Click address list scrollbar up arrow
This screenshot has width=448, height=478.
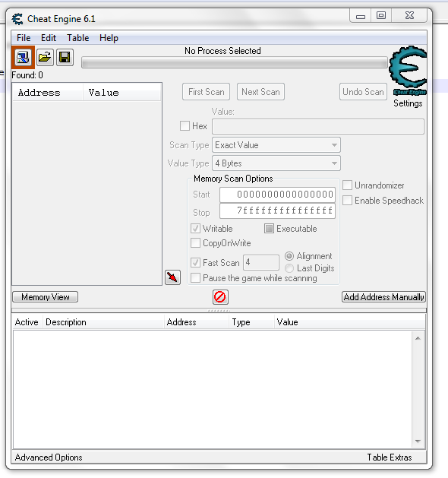[x=418, y=338]
